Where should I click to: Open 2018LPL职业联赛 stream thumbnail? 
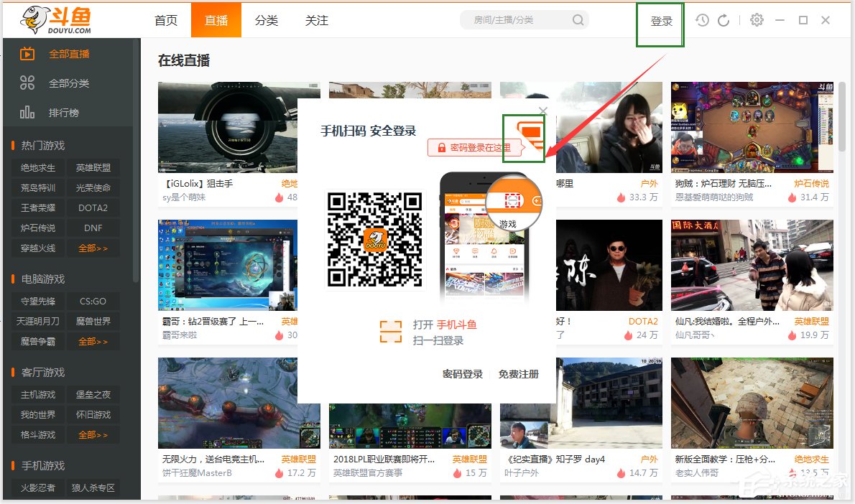(x=410, y=426)
